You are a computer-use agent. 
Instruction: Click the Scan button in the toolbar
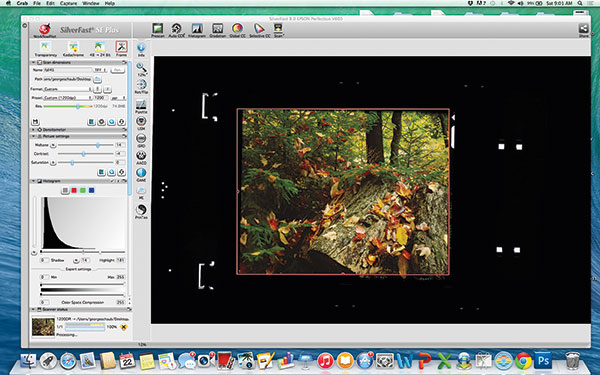(x=278, y=30)
